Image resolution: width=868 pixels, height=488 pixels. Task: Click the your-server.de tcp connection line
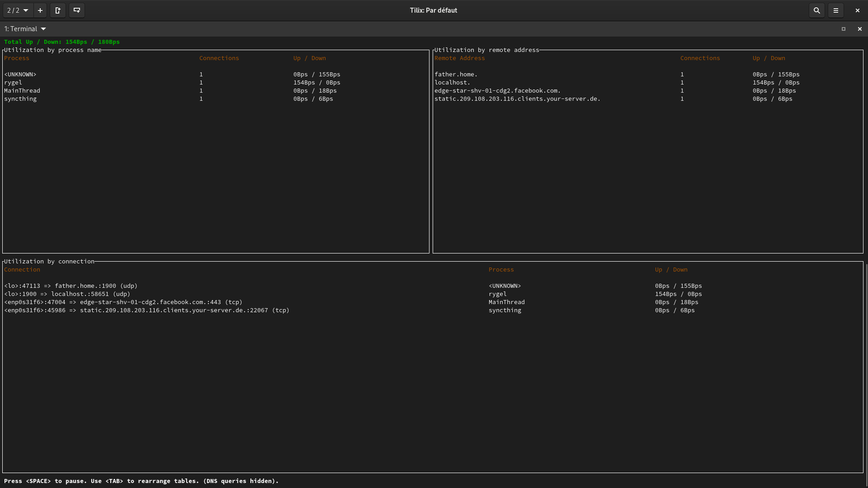(146, 310)
